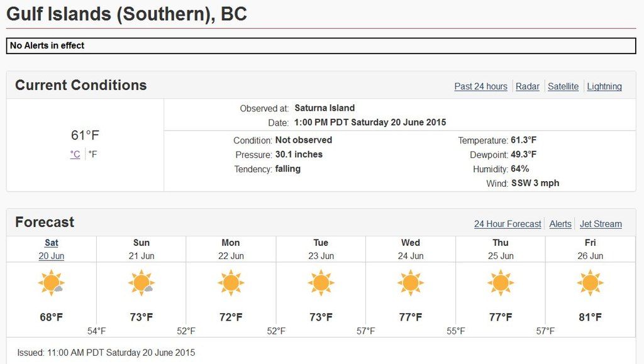Open the Lightning map link
This screenshot has width=644, height=364.
604,87
